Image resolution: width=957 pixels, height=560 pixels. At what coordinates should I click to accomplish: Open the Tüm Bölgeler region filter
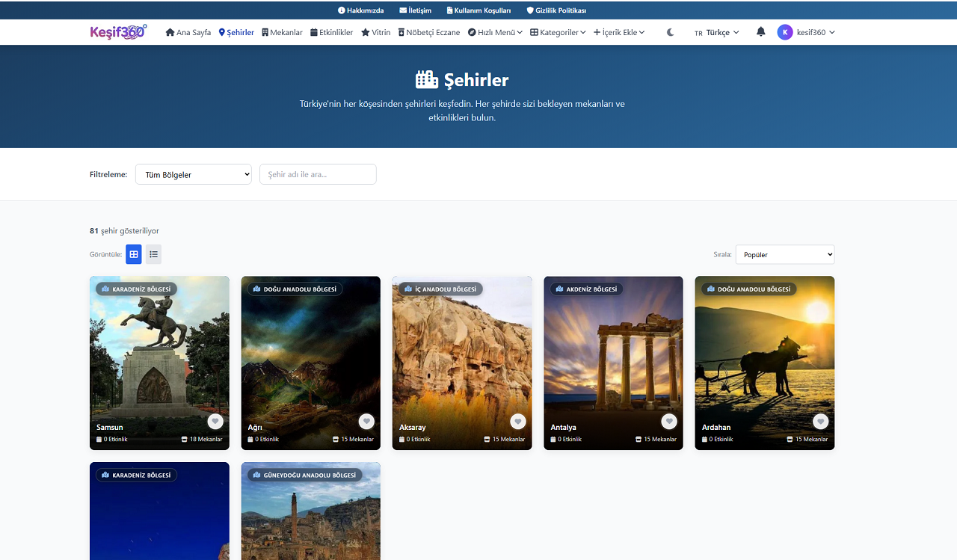pos(194,174)
